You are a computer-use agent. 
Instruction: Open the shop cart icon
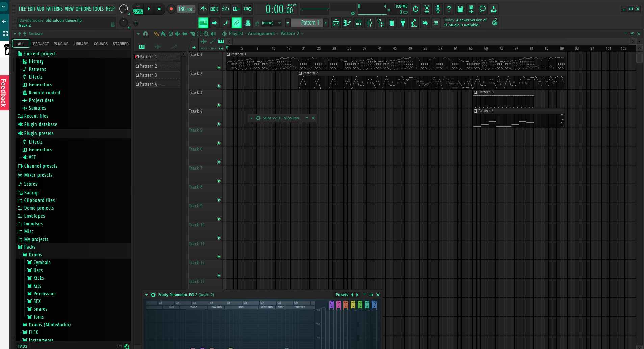[436, 23]
